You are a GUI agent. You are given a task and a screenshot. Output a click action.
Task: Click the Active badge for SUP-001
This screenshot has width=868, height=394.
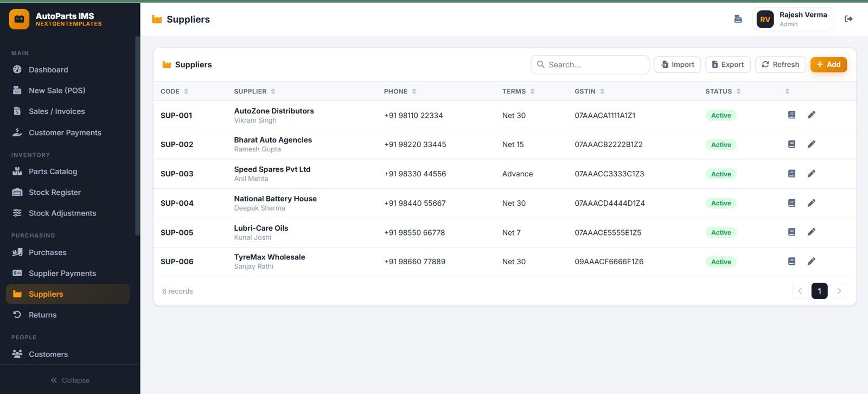(x=721, y=116)
